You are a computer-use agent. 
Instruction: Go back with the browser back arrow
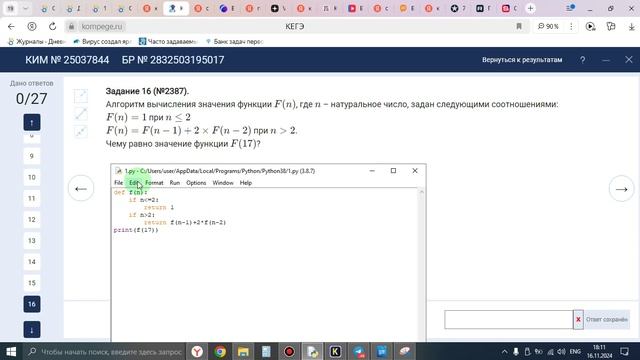(11, 27)
